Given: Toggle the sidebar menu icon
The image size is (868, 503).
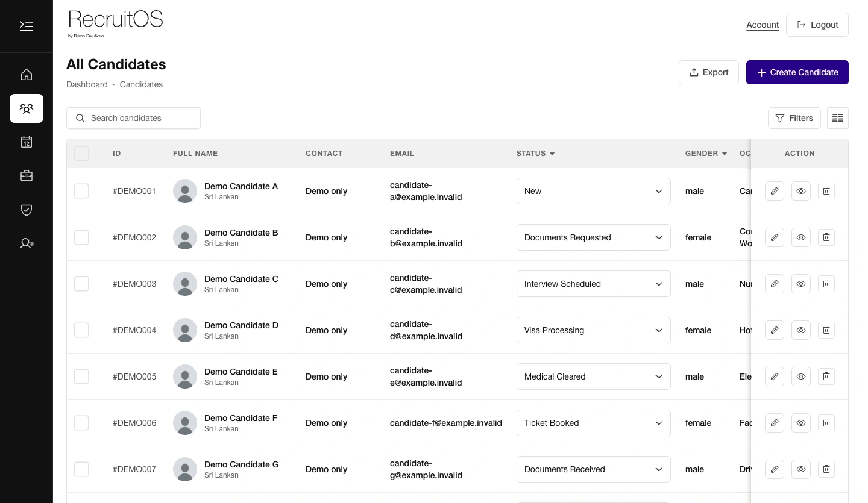Looking at the screenshot, I should pos(27,26).
